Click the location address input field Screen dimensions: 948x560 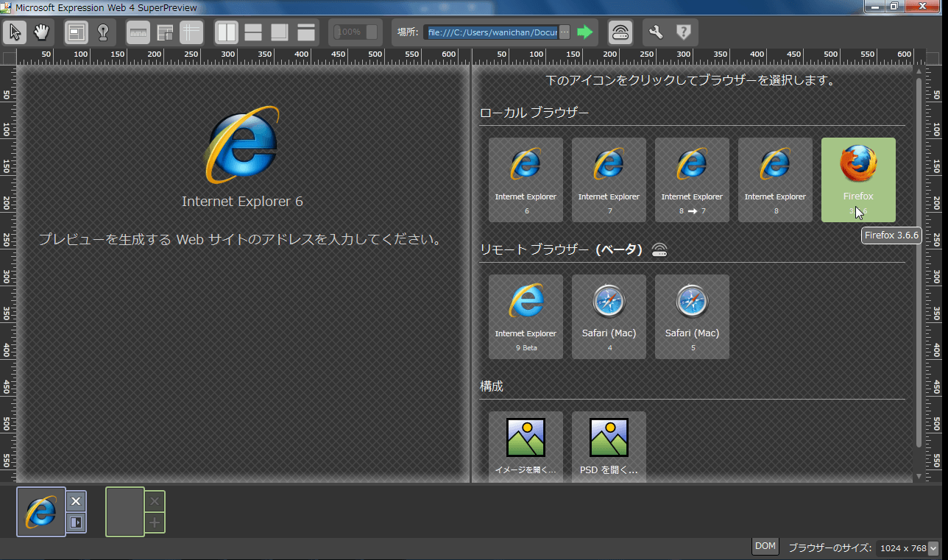(492, 32)
